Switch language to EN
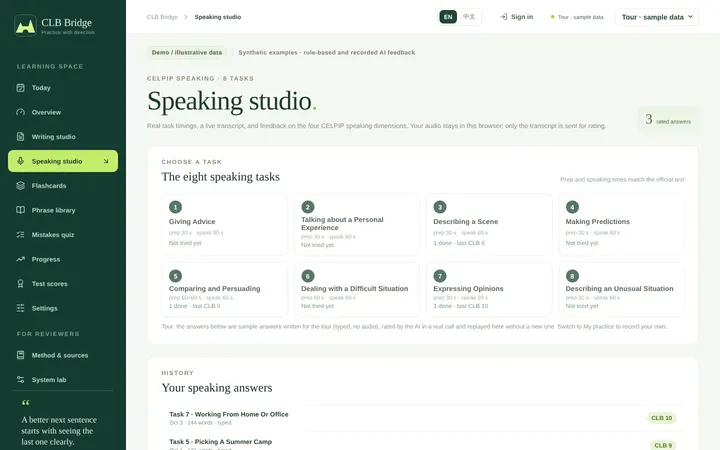Image resolution: width=720 pixels, height=450 pixels. [448, 17]
